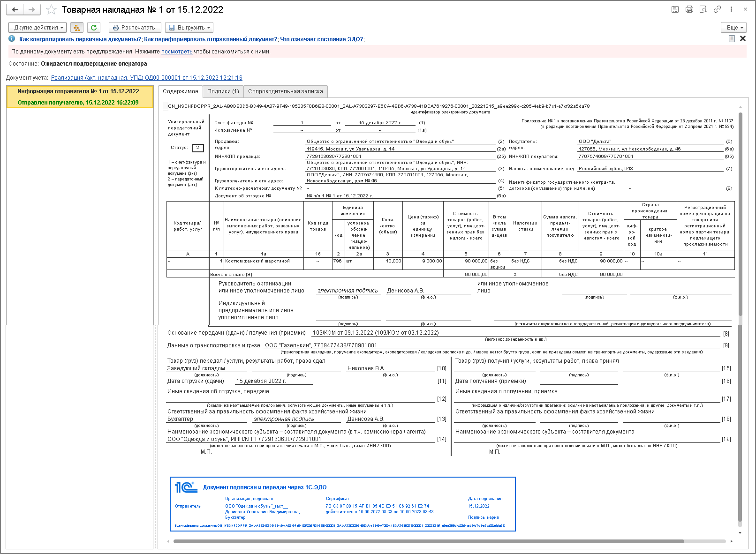
Task: Click the stamp text Подпись верна
Action: [483, 517]
